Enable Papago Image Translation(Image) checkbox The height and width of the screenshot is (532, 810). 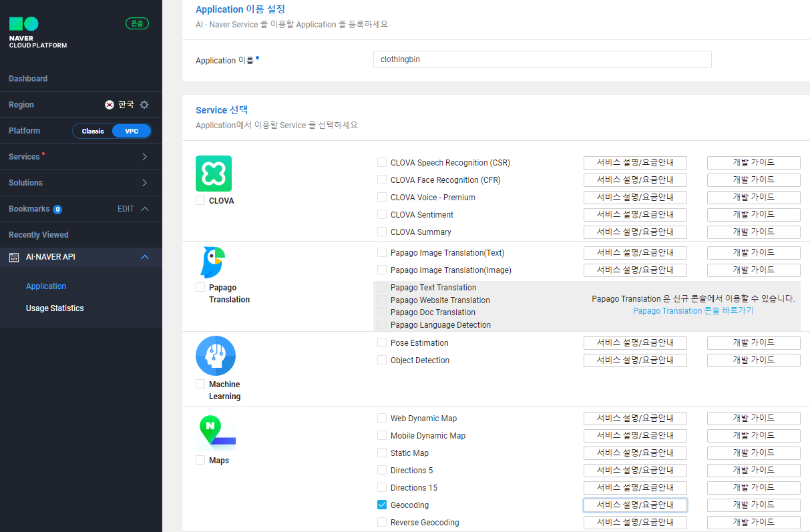coord(382,270)
